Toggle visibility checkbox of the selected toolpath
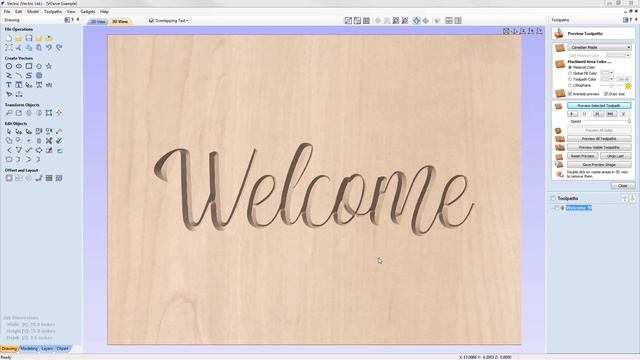The width and height of the screenshot is (640, 360). tap(557, 208)
